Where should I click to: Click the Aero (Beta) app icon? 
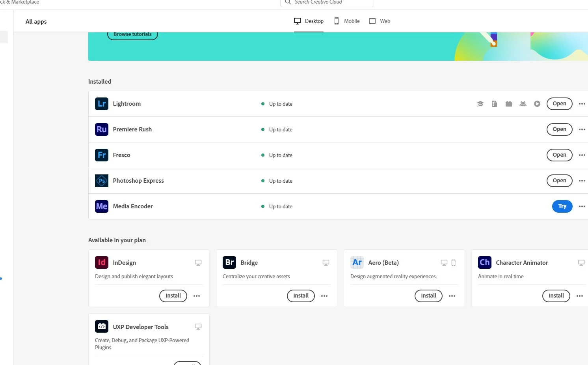(x=357, y=262)
